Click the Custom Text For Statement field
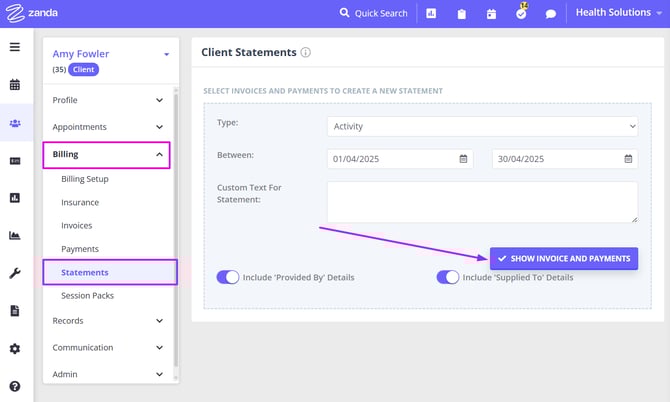 [482, 201]
